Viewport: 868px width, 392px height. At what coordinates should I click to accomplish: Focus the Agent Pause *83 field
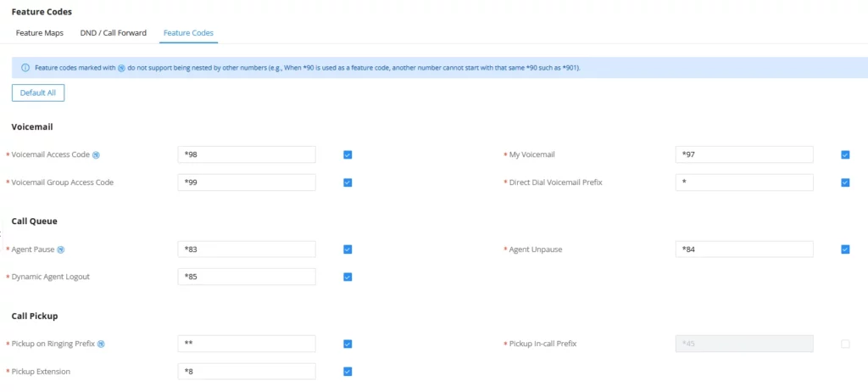(247, 249)
